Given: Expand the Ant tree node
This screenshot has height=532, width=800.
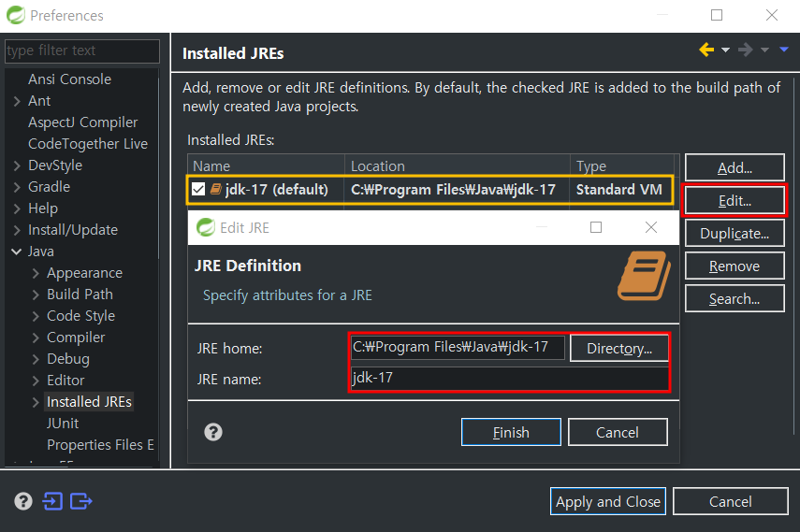Looking at the screenshot, I should coord(17,101).
